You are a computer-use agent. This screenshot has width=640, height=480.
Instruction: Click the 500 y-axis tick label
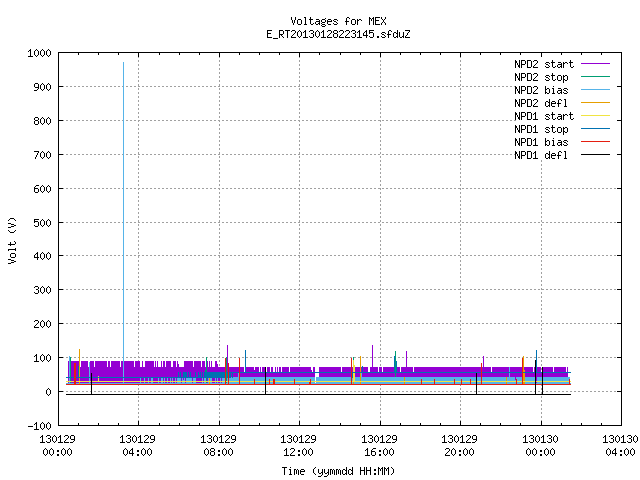click(42, 222)
